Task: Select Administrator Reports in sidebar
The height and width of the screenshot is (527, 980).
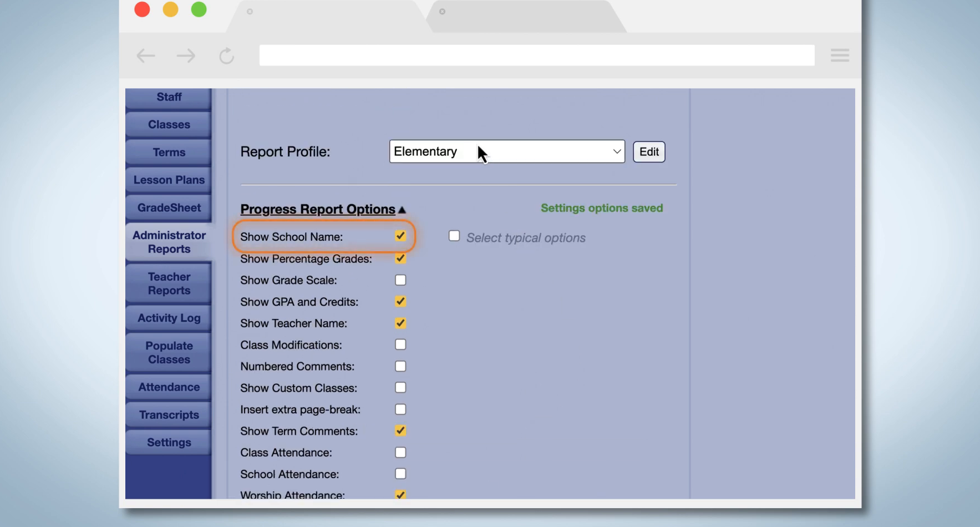Action: 169,242
